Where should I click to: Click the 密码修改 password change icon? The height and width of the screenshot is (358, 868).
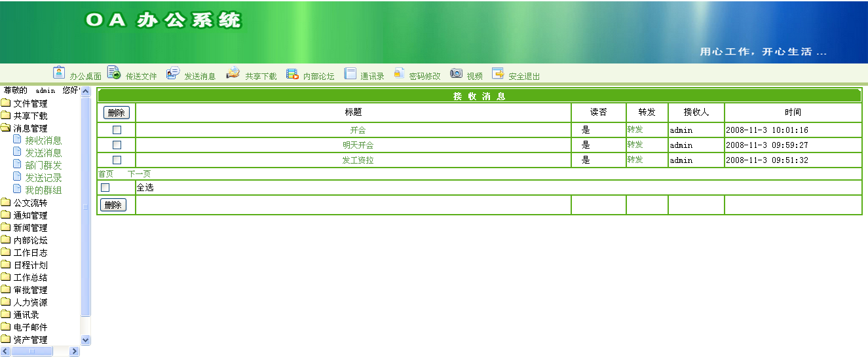click(x=399, y=73)
